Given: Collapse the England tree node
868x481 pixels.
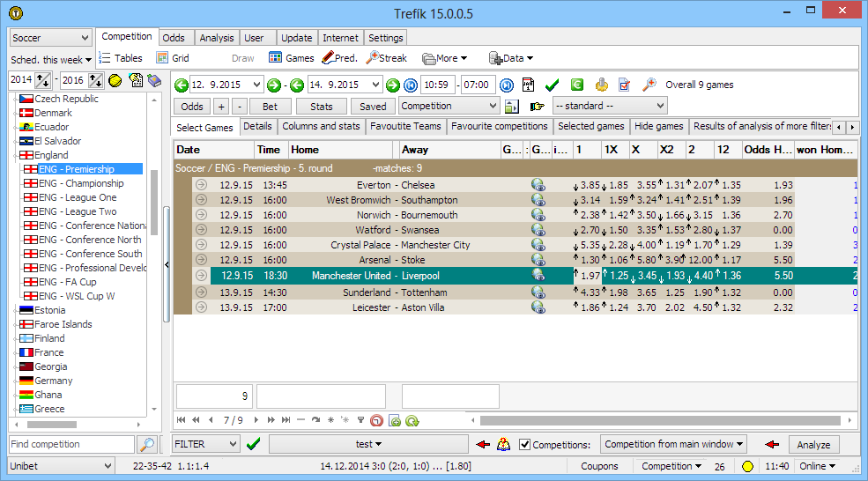Looking at the screenshot, I should (17, 156).
